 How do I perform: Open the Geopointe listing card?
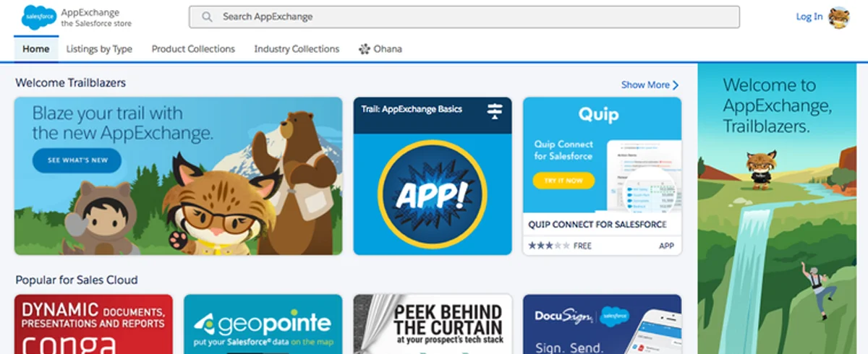(x=263, y=324)
